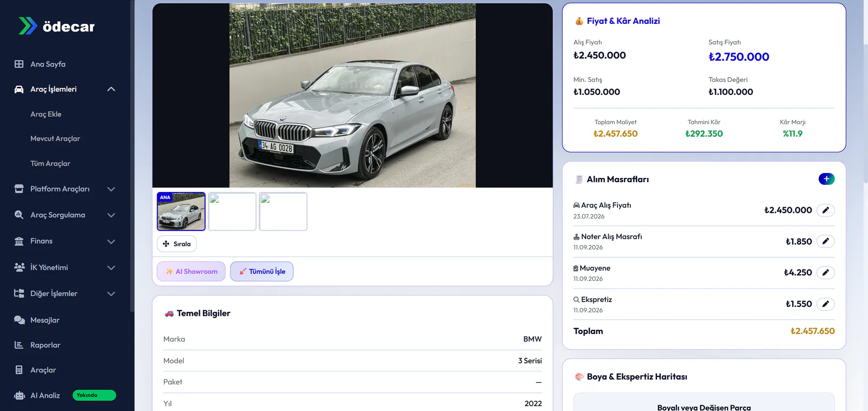This screenshot has width=868, height=411.
Task: Click the Tümünü İşle button
Action: pos(261,272)
